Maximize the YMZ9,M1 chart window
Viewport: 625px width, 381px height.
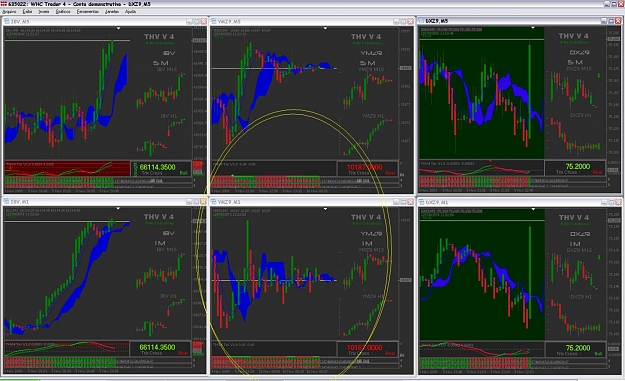tap(403, 202)
